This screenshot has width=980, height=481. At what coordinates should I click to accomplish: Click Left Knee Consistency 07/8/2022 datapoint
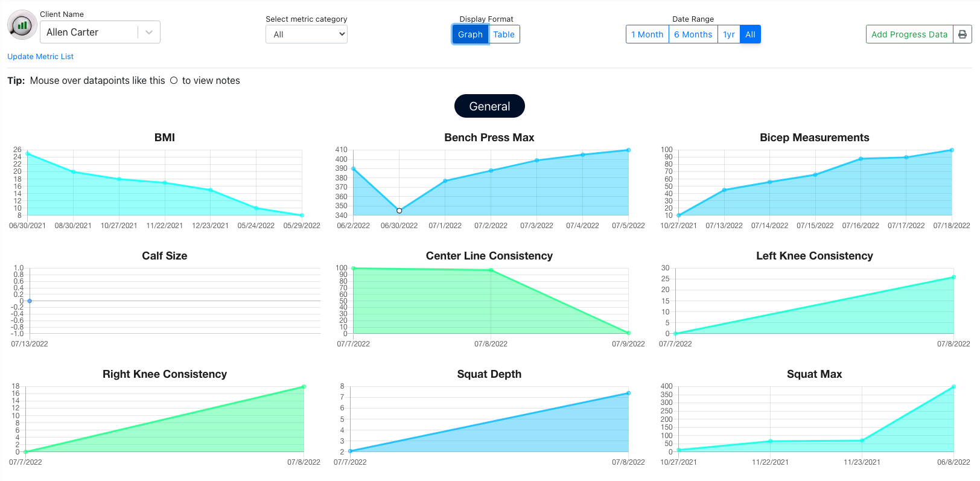pyautogui.click(x=953, y=277)
